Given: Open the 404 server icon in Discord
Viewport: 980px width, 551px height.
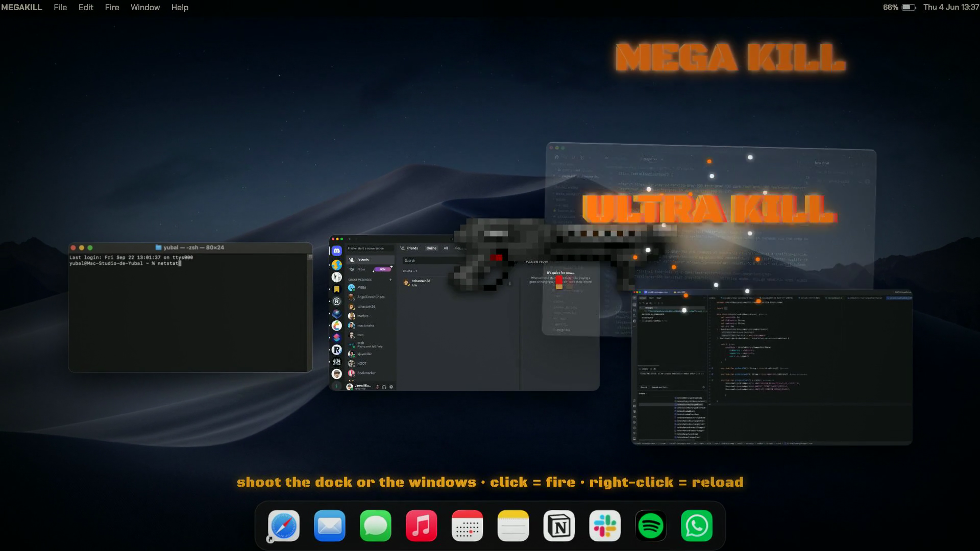Looking at the screenshot, I should click(336, 362).
